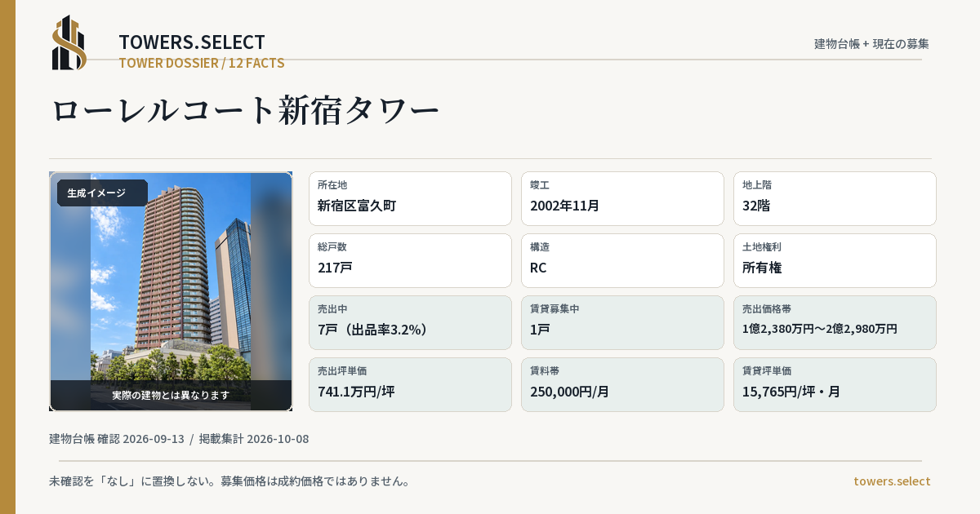Select the 売出価格帯 card
The image size is (980, 514).
(x=835, y=322)
